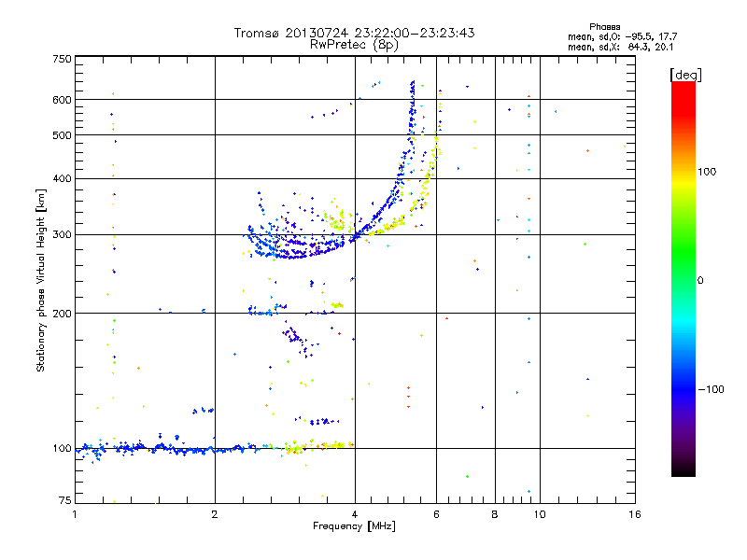Screen dimensions: 747x560
Task: Click the colorbar '100' tick label
Action: click(x=707, y=172)
